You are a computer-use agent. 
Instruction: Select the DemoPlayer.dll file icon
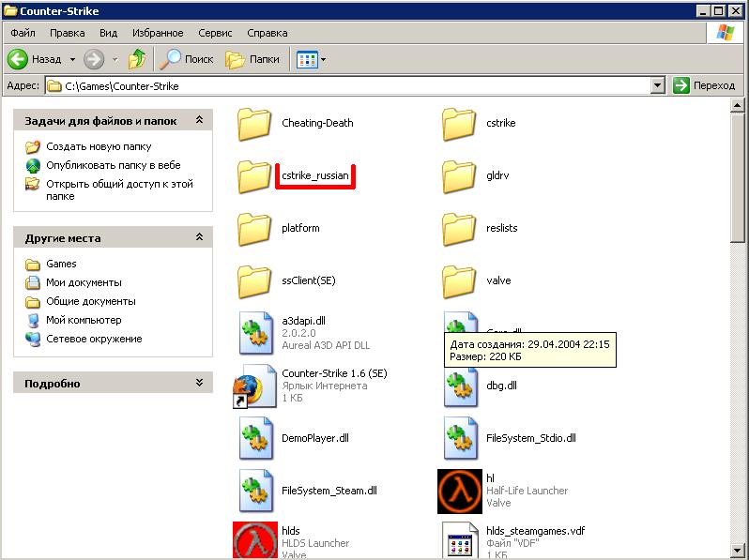tap(257, 438)
